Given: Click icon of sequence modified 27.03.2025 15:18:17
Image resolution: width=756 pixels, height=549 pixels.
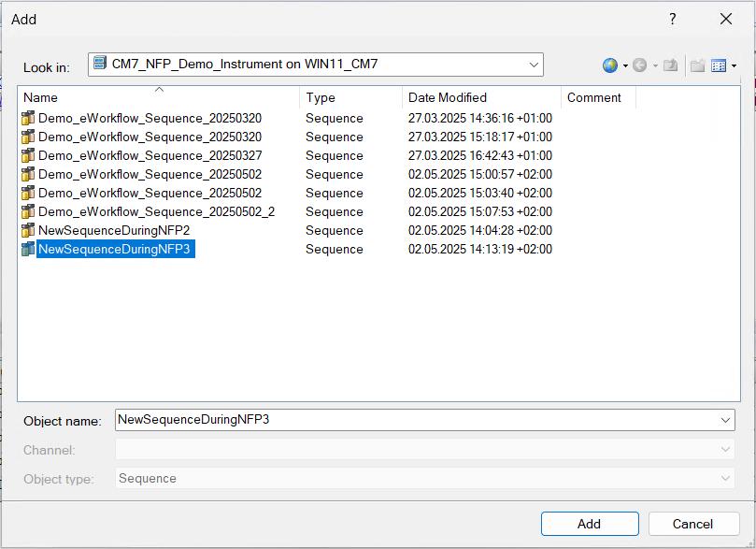Looking at the screenshot, I should click(x=28, y=137).
